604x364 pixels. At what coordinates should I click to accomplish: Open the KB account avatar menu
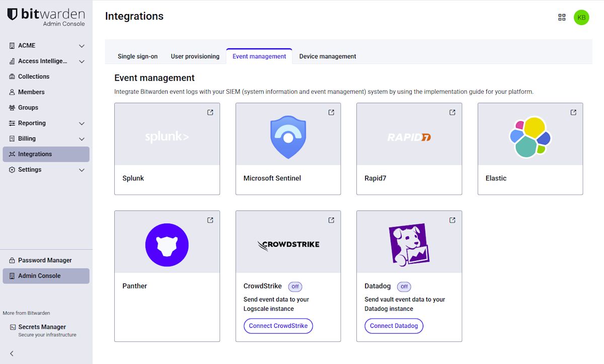pos(581,18)
